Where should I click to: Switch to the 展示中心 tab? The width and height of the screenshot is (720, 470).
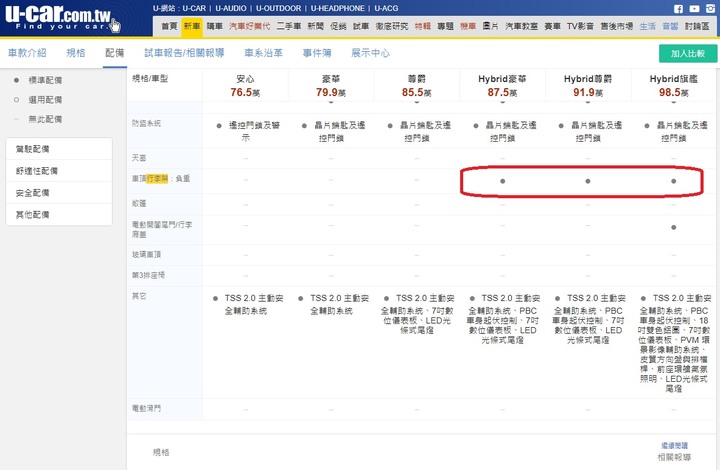(x=370, y=53)
